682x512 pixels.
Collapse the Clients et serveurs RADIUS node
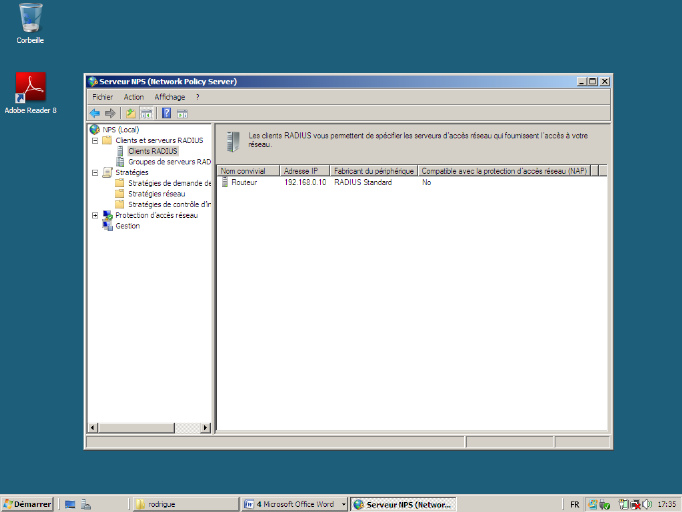95,140
